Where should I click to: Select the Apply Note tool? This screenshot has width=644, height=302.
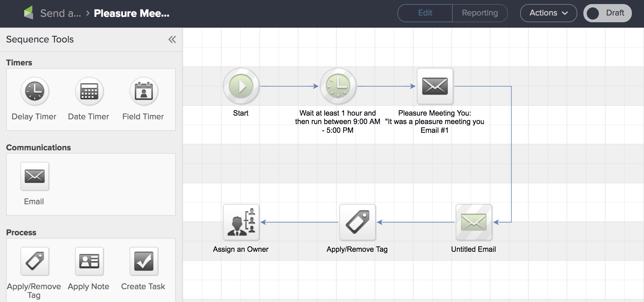pos(89,261)
